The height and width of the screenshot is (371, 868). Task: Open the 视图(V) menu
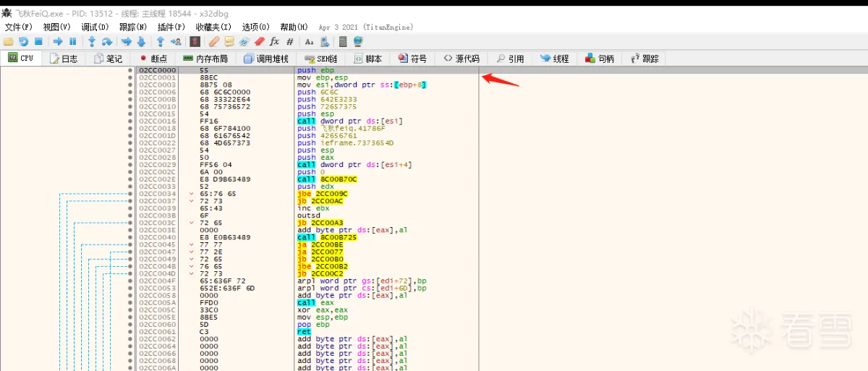tap(57, 27)
